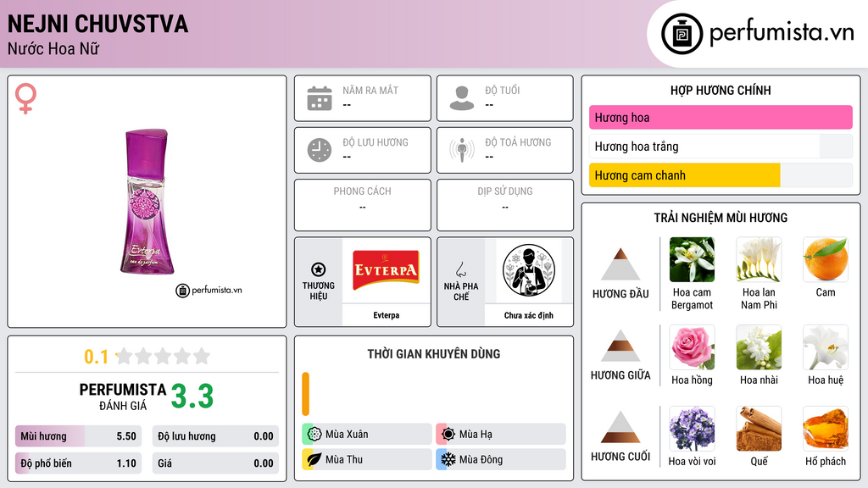Click the Dịp sử dụng panel
Image resolution: width=868 pixels, height=488 pixels.
505,205
